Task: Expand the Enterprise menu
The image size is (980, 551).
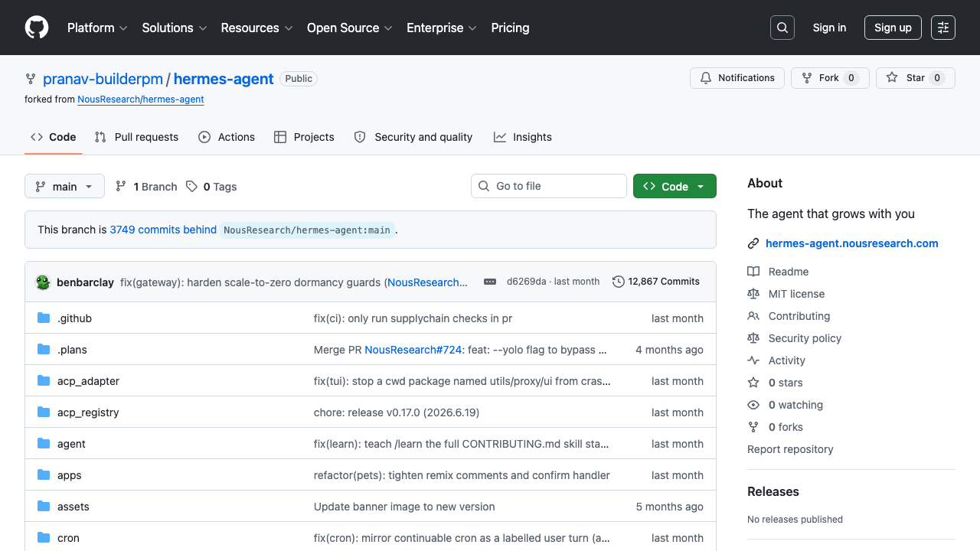Action: 442,28
